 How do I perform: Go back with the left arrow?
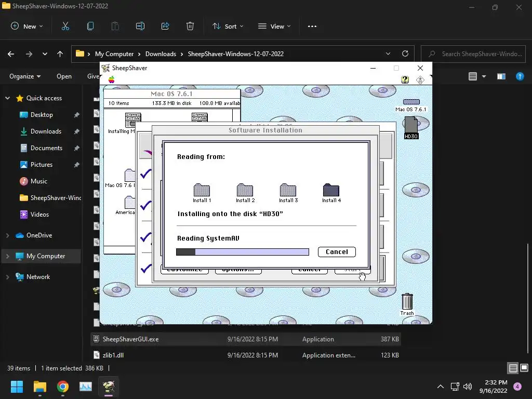[x=11, y=54]
